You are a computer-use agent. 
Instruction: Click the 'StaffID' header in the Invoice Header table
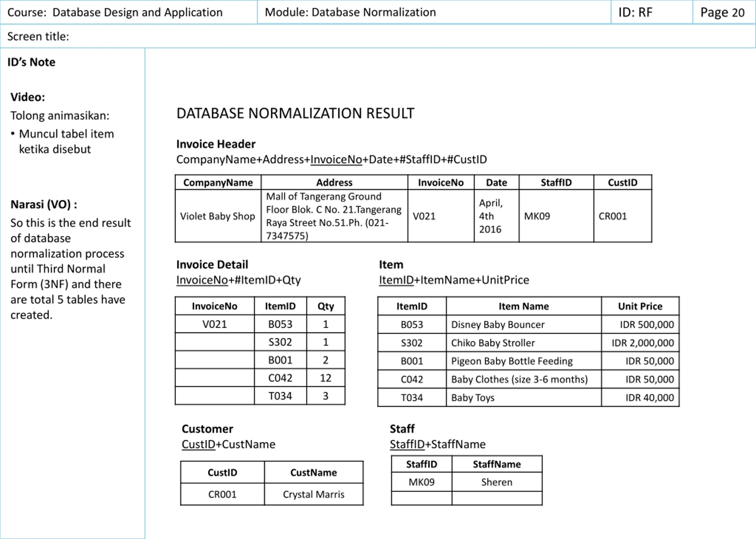coord(556,182)
